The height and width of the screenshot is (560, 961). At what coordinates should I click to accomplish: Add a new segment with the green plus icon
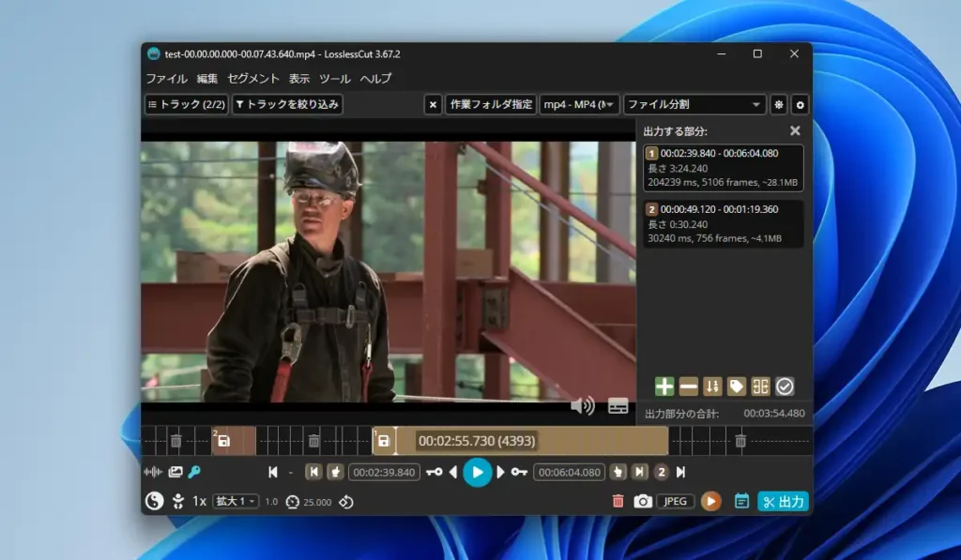point(664,386)
